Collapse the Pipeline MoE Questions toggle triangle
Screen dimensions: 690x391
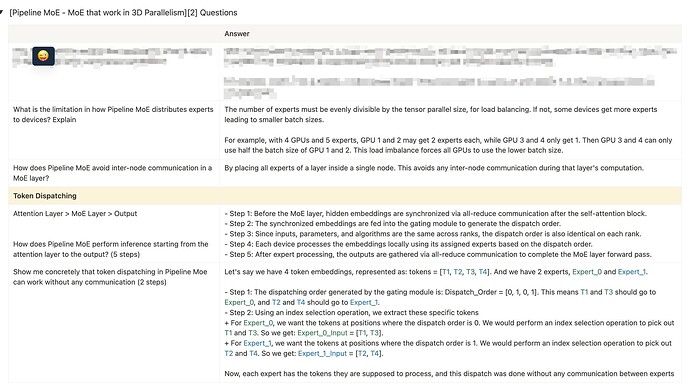[x=2, y=12]
